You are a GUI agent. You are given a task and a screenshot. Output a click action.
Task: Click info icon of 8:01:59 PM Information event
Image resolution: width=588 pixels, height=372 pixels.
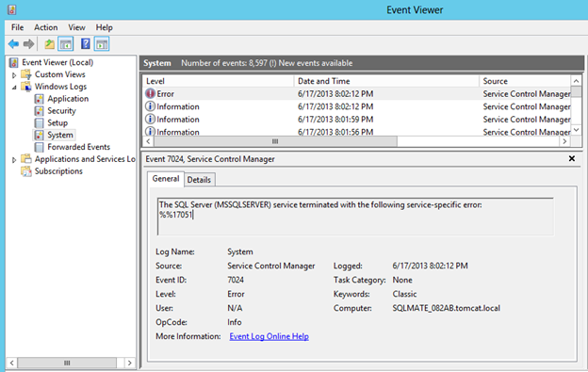pos(150,119)
